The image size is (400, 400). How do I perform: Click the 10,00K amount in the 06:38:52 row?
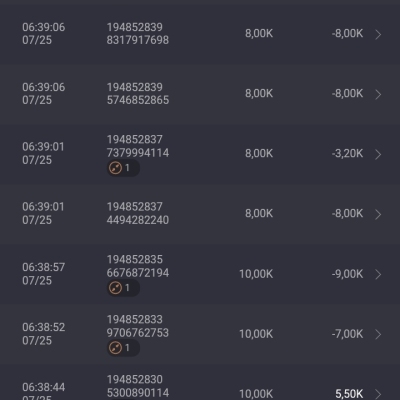coord(256,334)
